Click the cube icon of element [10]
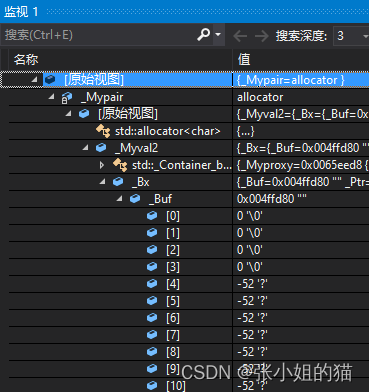Image resolution: width=369 pixels, height=392 pixels. tap(152, 385)
